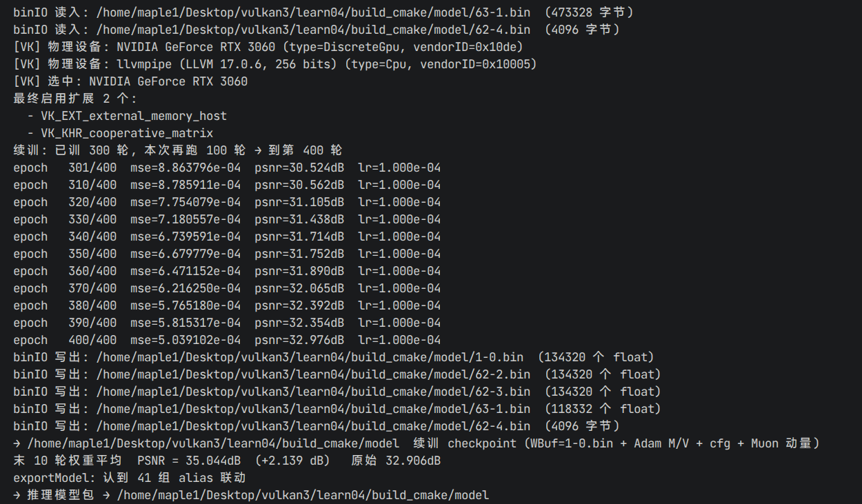This screenshot has width=862, height=504.
Task: Click the 续训: 已训 300 轮 status line
Action: point(178,150)
